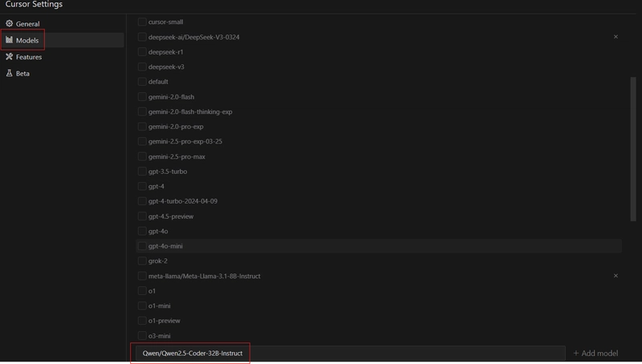The height and width of the screenshot is (364, 642).
Task: Click the Features tools icon
Action: (9, 56)
